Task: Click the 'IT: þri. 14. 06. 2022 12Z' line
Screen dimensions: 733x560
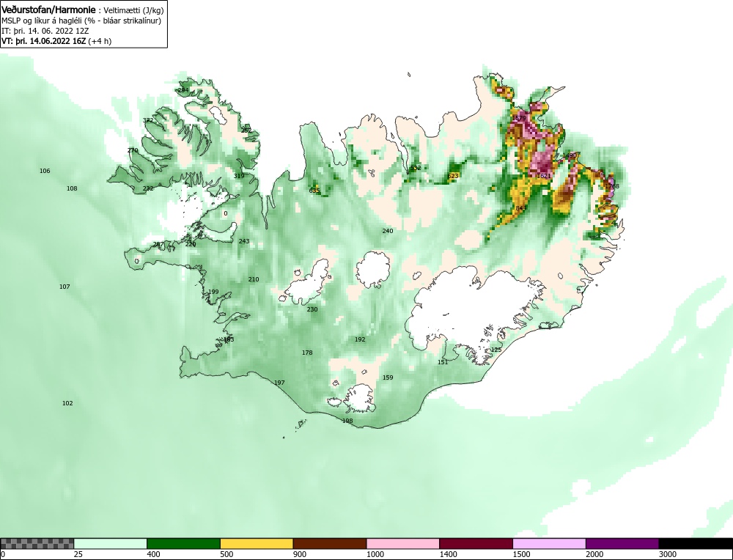Action: click(45, 31)
